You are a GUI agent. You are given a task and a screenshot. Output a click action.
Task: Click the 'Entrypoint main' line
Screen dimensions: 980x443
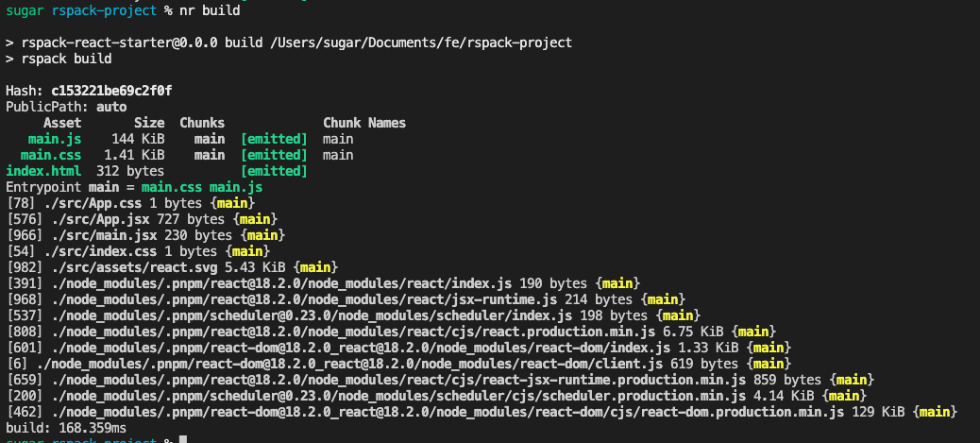point(134,187)
